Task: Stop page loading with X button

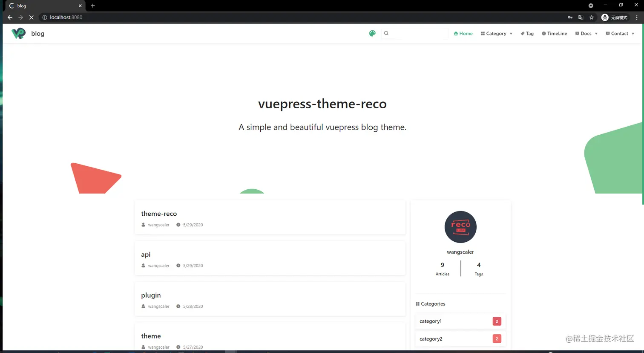Action: tap(31, 17)
